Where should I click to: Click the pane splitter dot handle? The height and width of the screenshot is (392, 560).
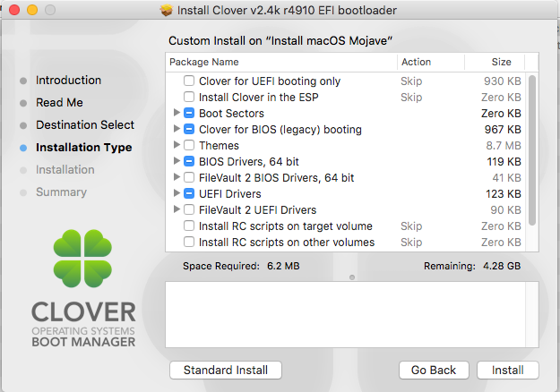(x=352, y=277)
